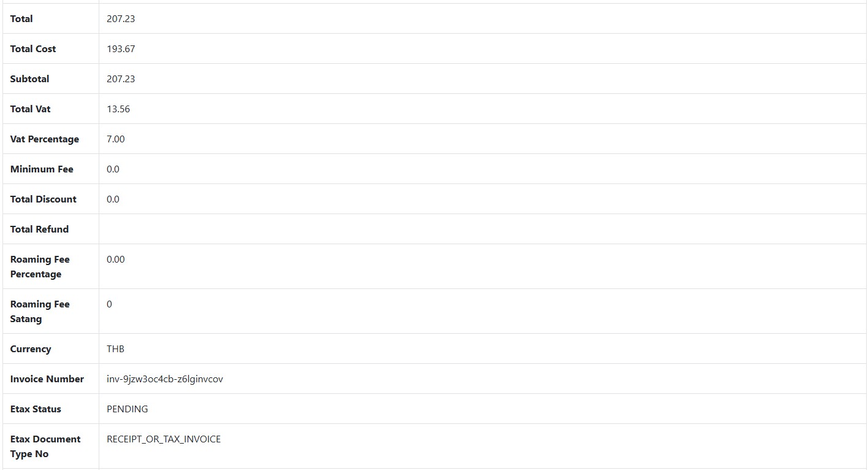This screenshot has width=868, height=470.
Task: Click the Subtotal row label
Action: pyautogui.click(x=29, y=79)
